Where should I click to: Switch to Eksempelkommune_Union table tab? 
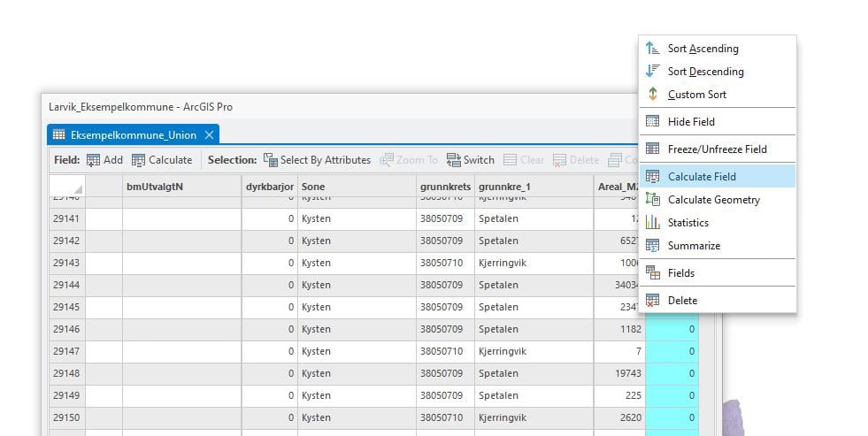(x=133, y=135)
